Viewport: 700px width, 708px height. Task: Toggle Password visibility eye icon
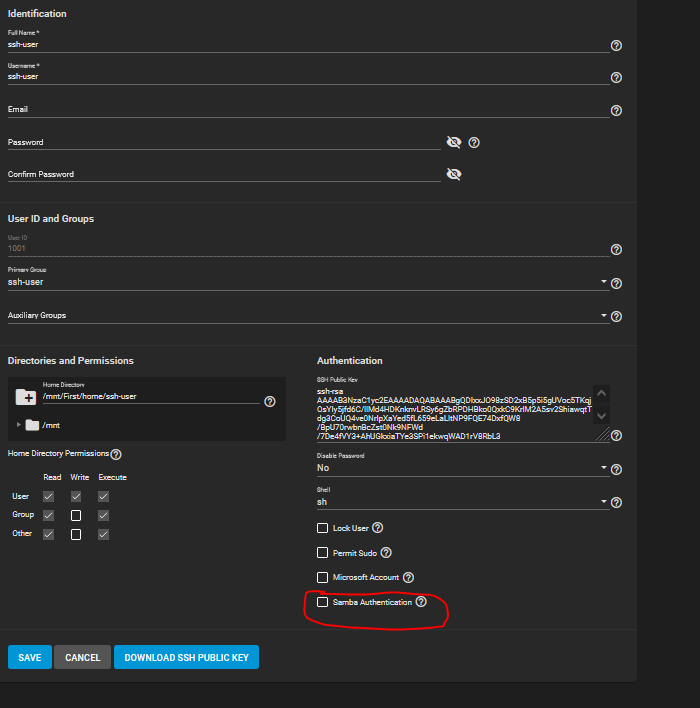[x=454, y=142]
